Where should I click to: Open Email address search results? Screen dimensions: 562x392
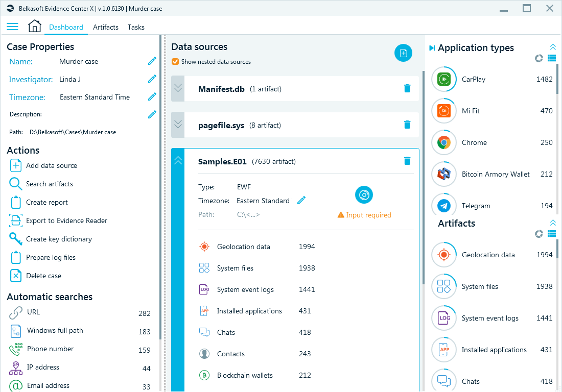point(80,386)
